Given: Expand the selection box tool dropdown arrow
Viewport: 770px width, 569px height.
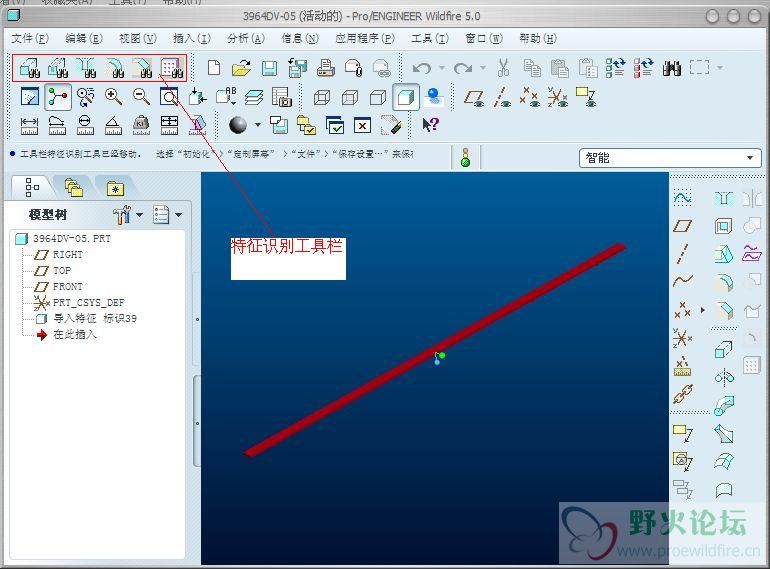Looking at the screenshot, I should tap(720, 68).
